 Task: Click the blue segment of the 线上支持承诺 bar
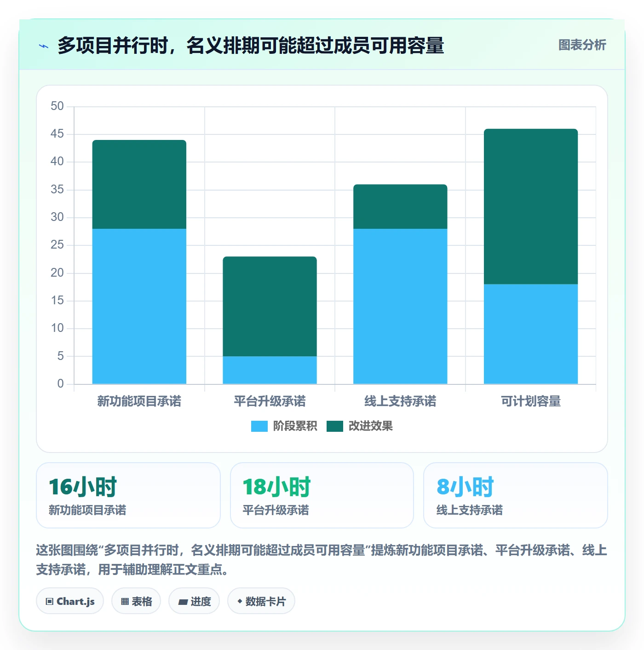point(400,306)
